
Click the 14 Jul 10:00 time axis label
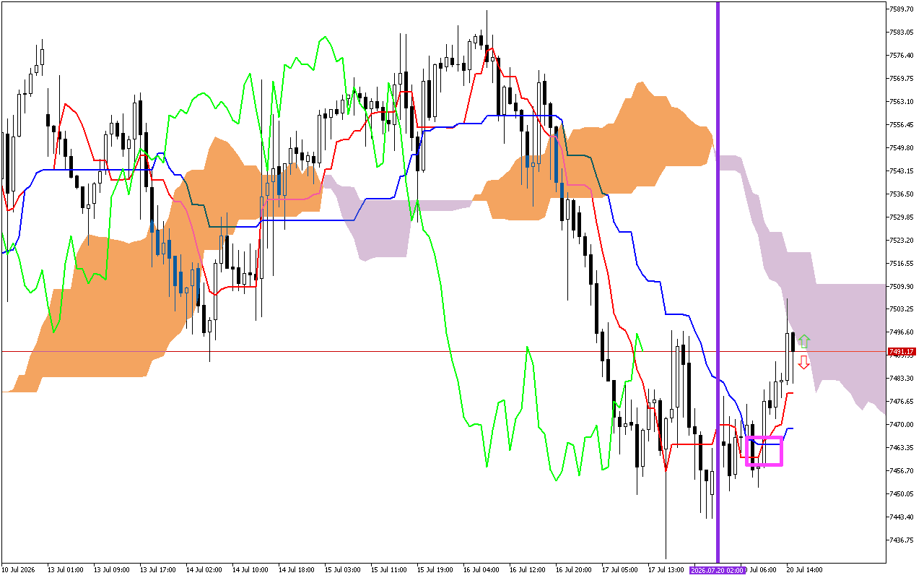250,570
